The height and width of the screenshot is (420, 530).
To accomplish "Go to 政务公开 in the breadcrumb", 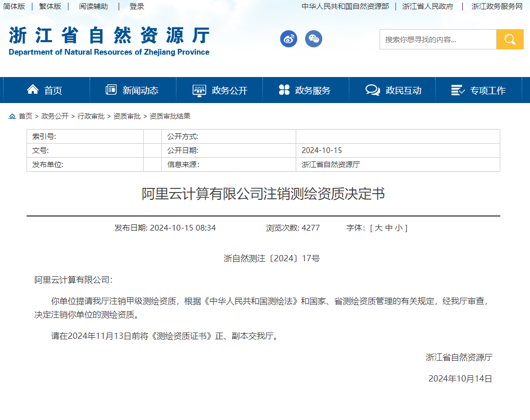I will click(x=55, y=116).
